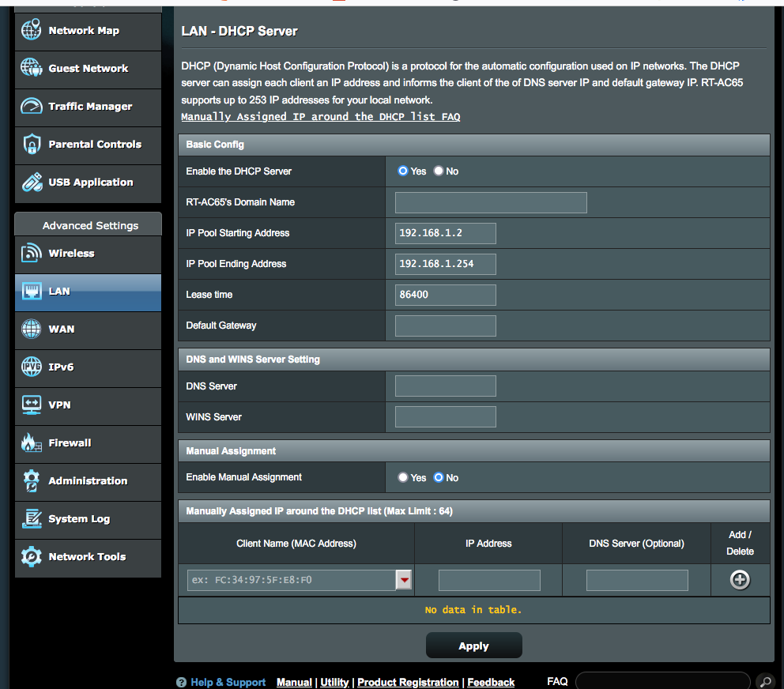Click the Manual Assignment section header
784x689 pixels.
pyautogui.click(x=473, y=451)
